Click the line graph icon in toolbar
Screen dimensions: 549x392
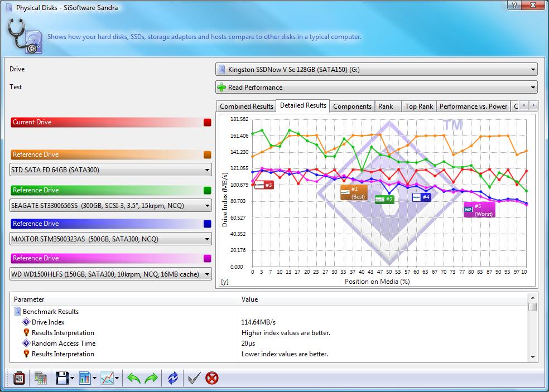point(107,378)
